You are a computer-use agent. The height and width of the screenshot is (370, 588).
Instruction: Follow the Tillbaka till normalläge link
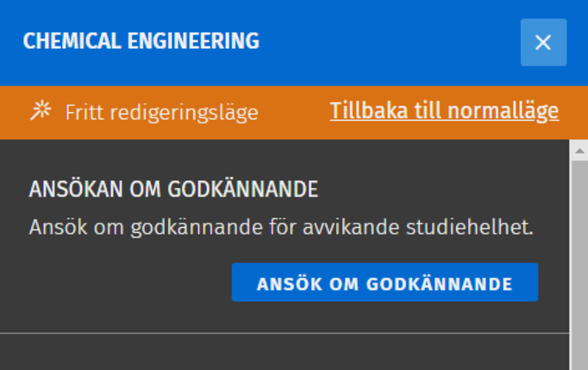pos(444,111)
